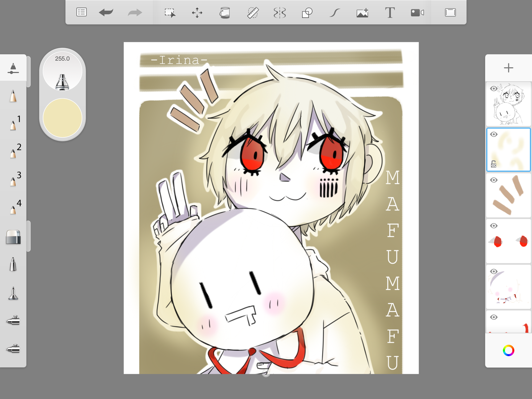Click the pale yellow current color swatch
The height and width of the screenshot is (399, 532).
(x=62, y=118)
